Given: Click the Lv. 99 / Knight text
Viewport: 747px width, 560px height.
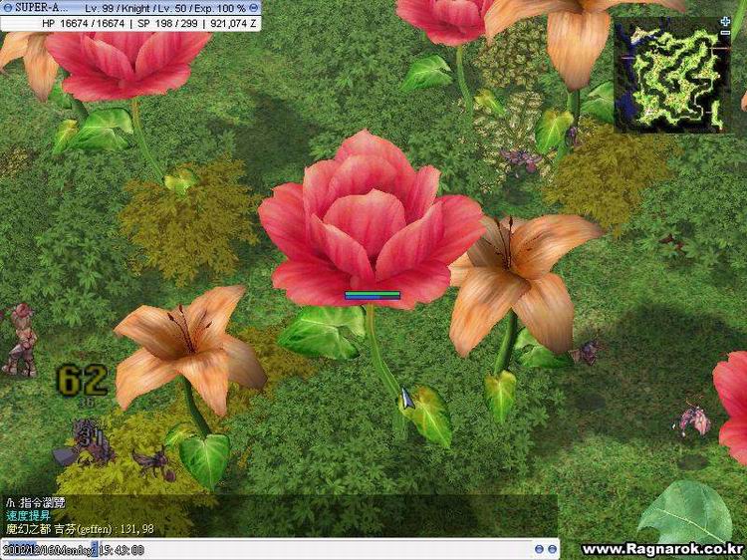Looking at the screenshot, I should (x=118, y=8).
